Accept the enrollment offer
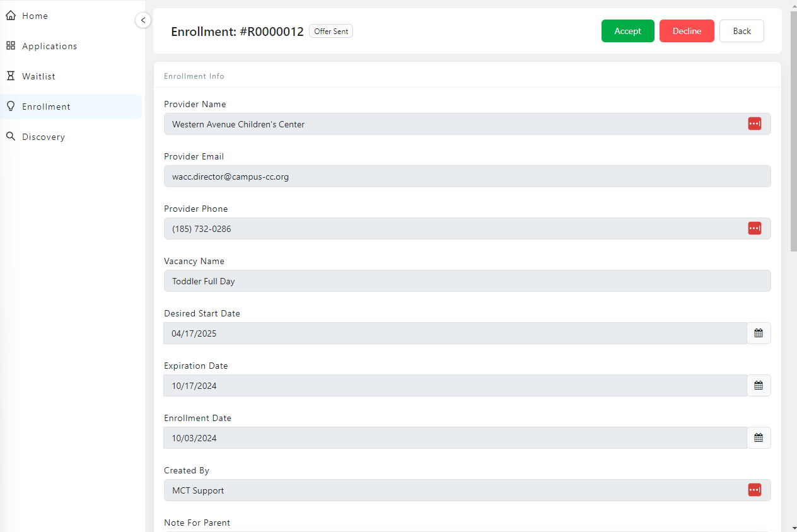The image size is (797, 532). (x=627, y=31)
